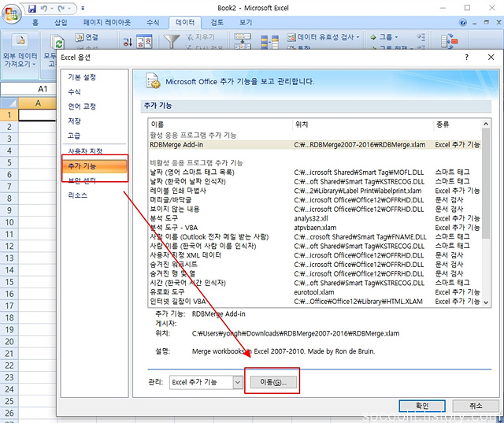The image size is (504, 423).
Task: Select 수식 in options sidebar
Action: [74, 92]
